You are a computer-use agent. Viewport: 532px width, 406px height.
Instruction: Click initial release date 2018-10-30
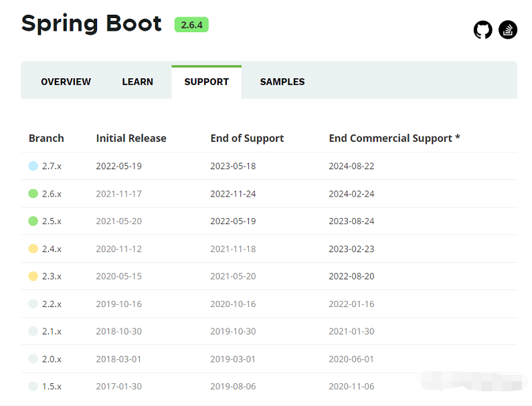coord(118,331)
